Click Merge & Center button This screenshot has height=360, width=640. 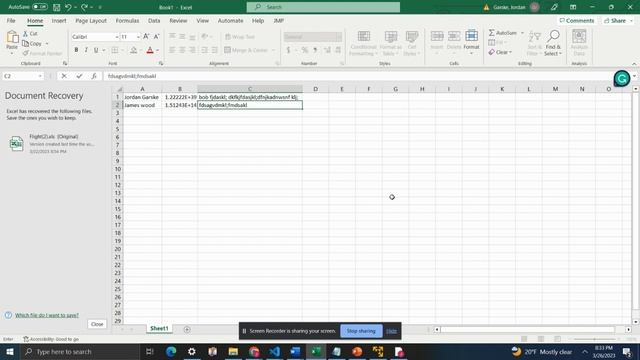[246, 50]
